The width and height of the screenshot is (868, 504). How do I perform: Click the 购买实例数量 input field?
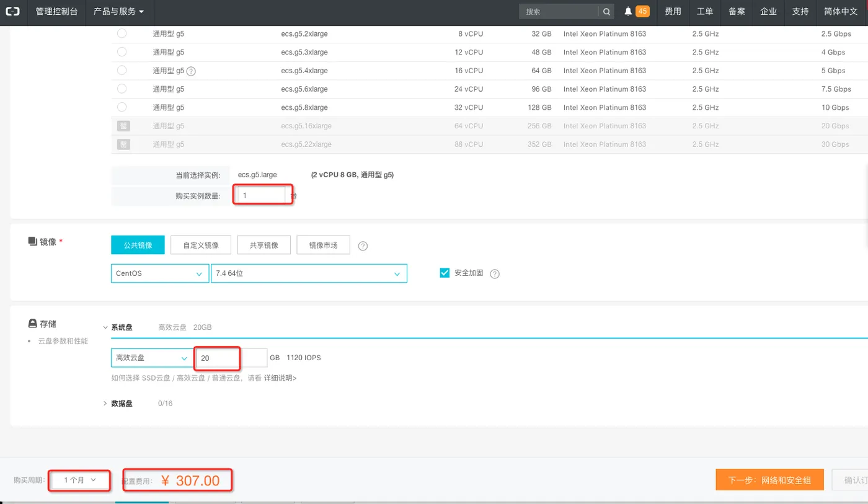262,195
